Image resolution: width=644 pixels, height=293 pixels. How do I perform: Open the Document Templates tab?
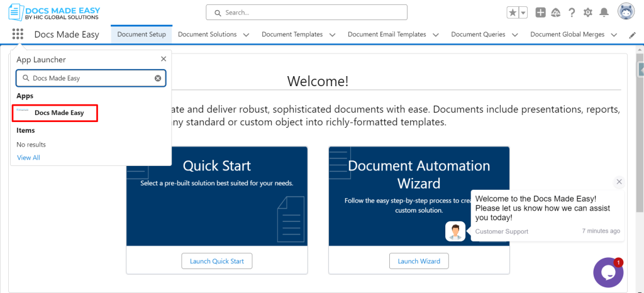tap(292, 35)
